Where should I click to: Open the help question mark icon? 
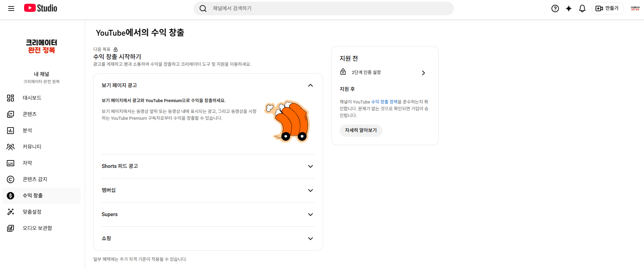555,8
